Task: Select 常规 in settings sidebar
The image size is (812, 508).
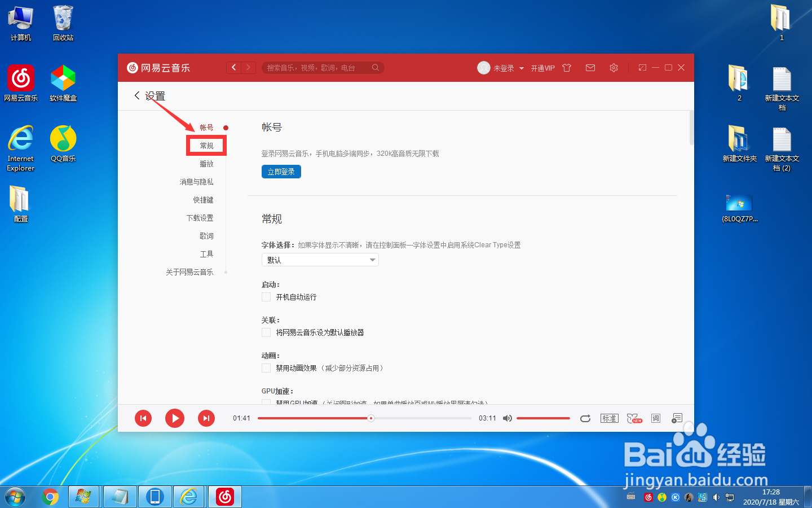Action: point(206,146)
